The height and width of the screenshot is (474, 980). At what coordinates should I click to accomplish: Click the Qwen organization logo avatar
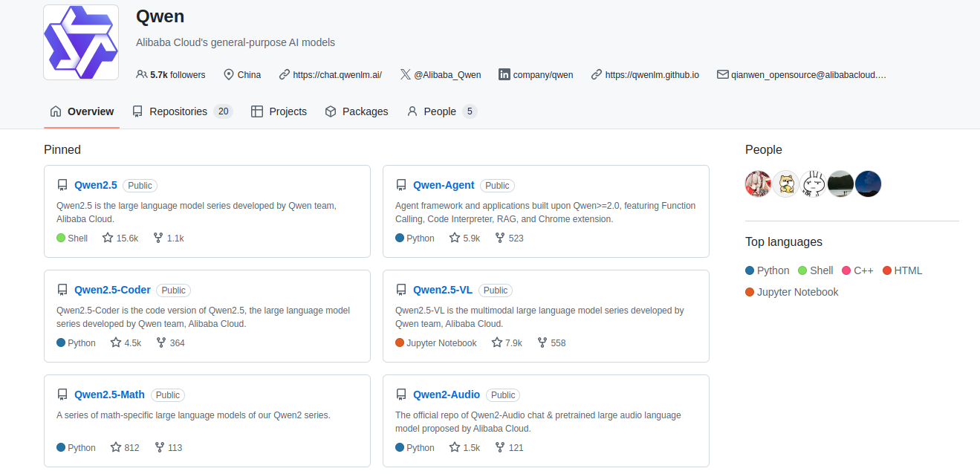(x=81, y=42)
